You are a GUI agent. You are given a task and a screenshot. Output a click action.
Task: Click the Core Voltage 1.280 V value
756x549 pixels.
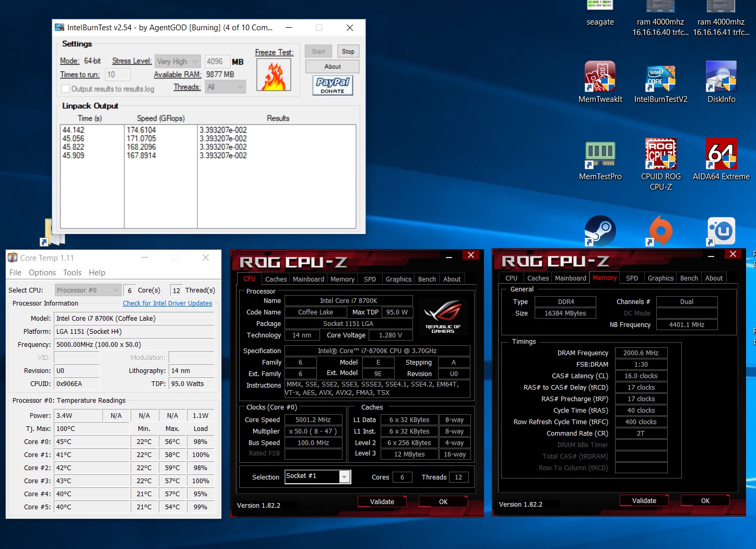click(391, 335)
